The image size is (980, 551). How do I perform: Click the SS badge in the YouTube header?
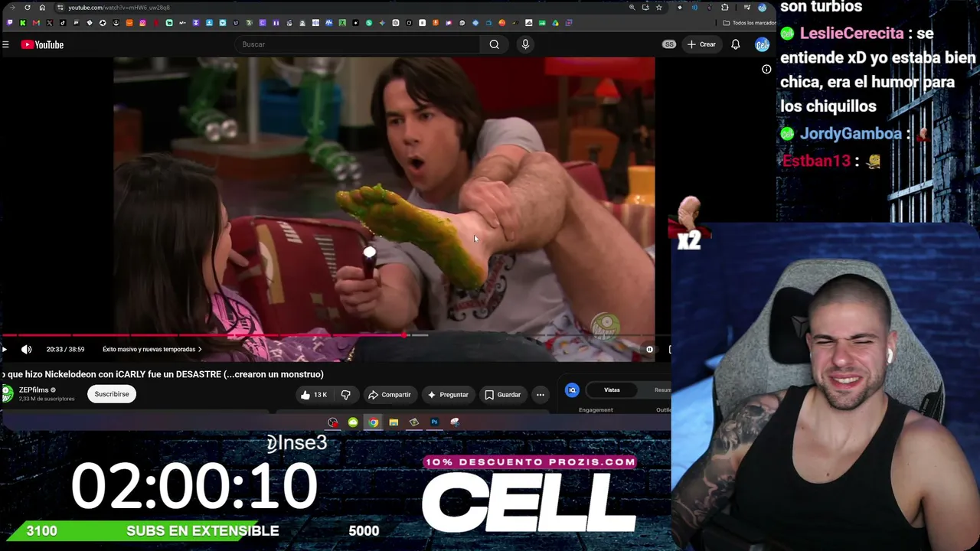669,44
